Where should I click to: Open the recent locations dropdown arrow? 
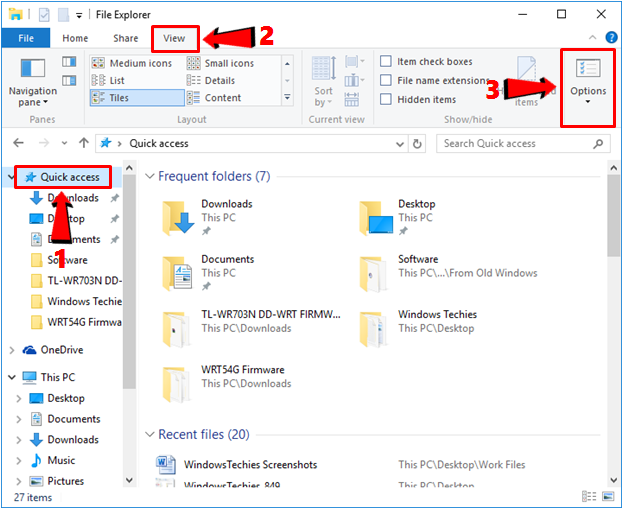(x=64, y=143)
